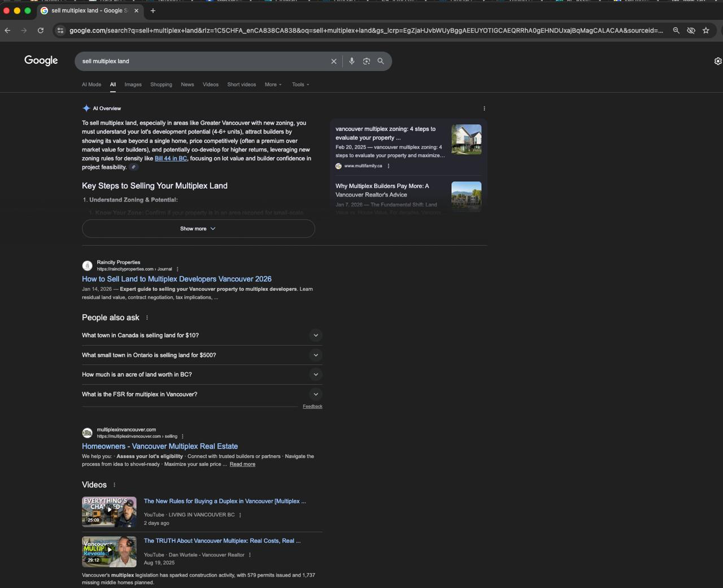The height and width of the screenshot is (588, 723).
Task: Expand AI Overview with Show more
Action: [198, 229]
